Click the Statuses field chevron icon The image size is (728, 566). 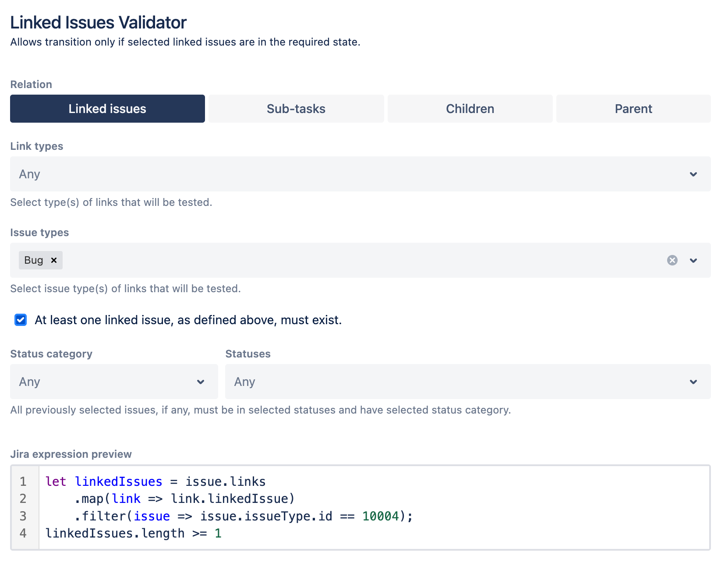[694, 382]
